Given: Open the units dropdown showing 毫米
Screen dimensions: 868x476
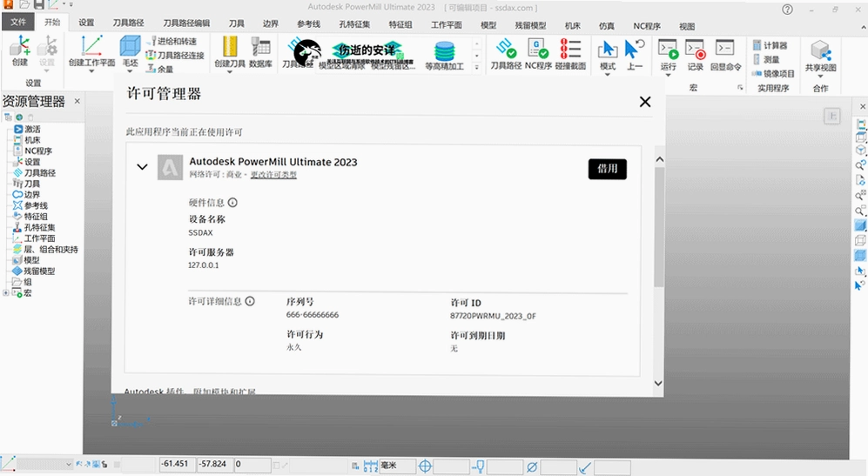Looking at the screenshot, I should click(398, 466).
